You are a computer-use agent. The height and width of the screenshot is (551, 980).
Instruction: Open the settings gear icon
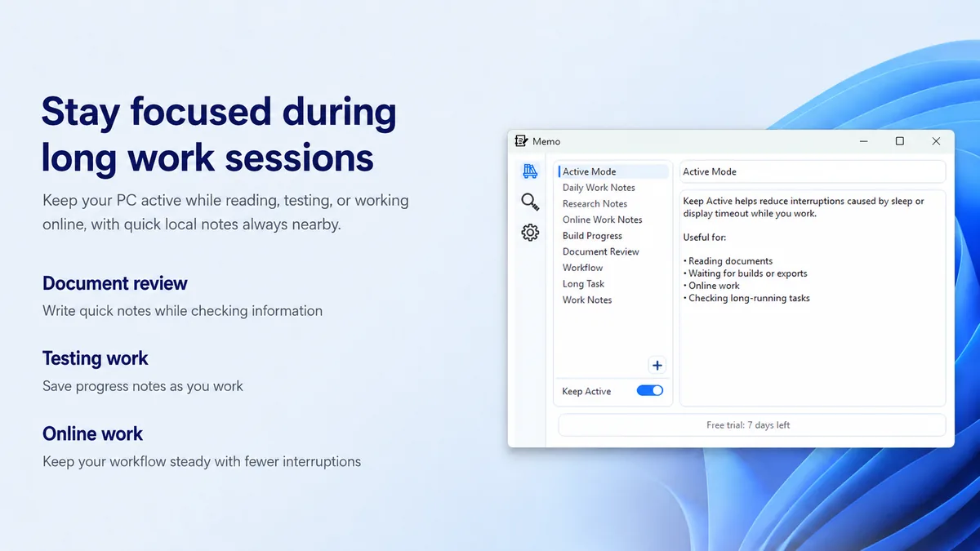pos(530,233)
